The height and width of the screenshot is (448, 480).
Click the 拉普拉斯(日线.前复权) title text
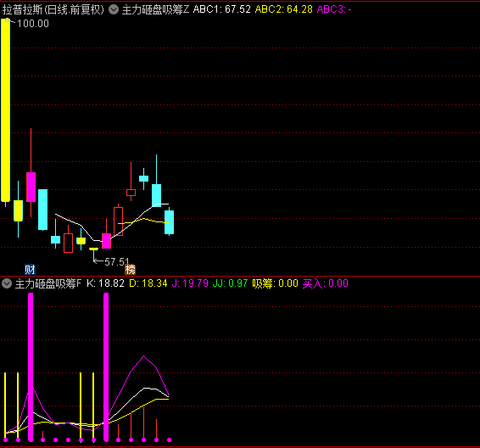point(53,10)
